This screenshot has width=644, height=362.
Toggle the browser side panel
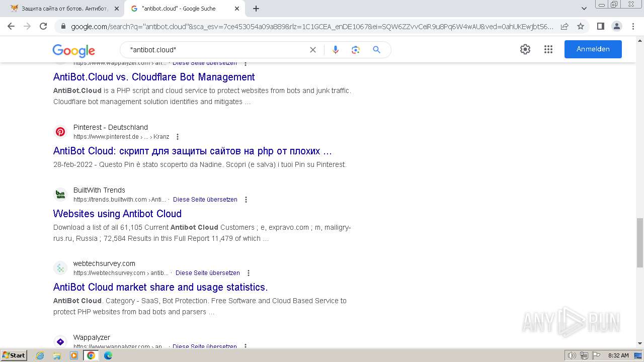click(600, 26)
